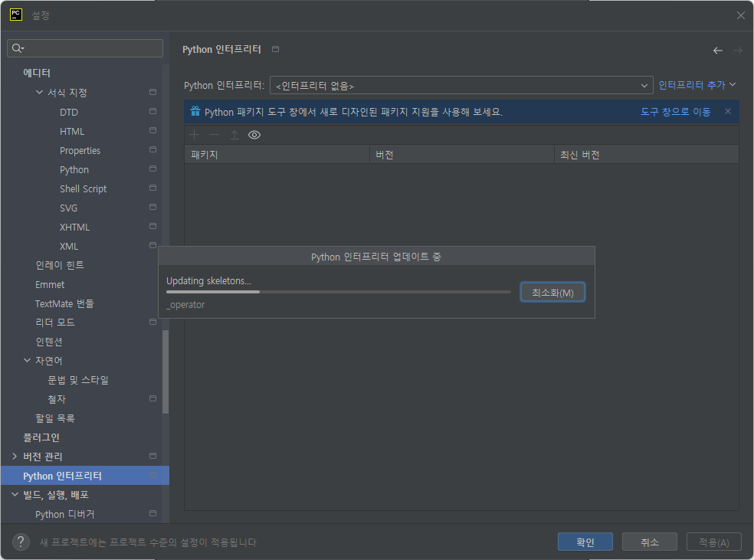Select Properties under 서식 지정
This screenshot has width=754, height=560.
(80, 150)
